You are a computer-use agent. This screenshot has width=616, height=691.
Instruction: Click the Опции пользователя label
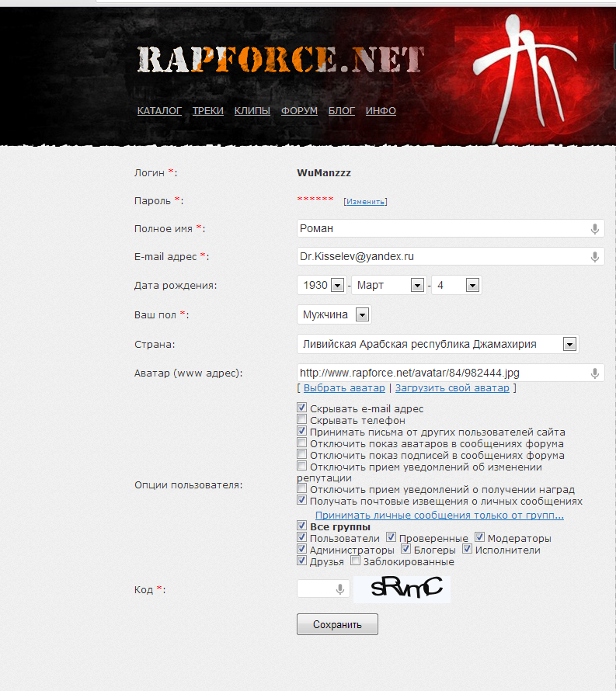click(188, 485)
